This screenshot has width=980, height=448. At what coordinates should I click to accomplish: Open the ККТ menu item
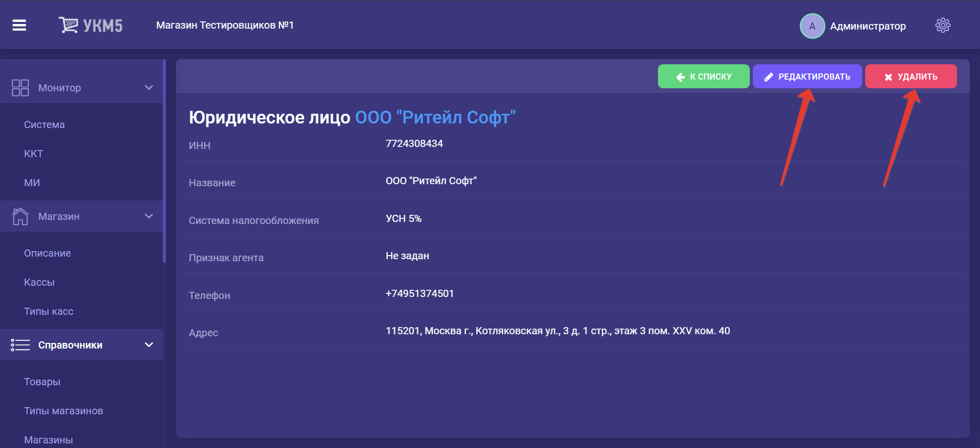34,154
